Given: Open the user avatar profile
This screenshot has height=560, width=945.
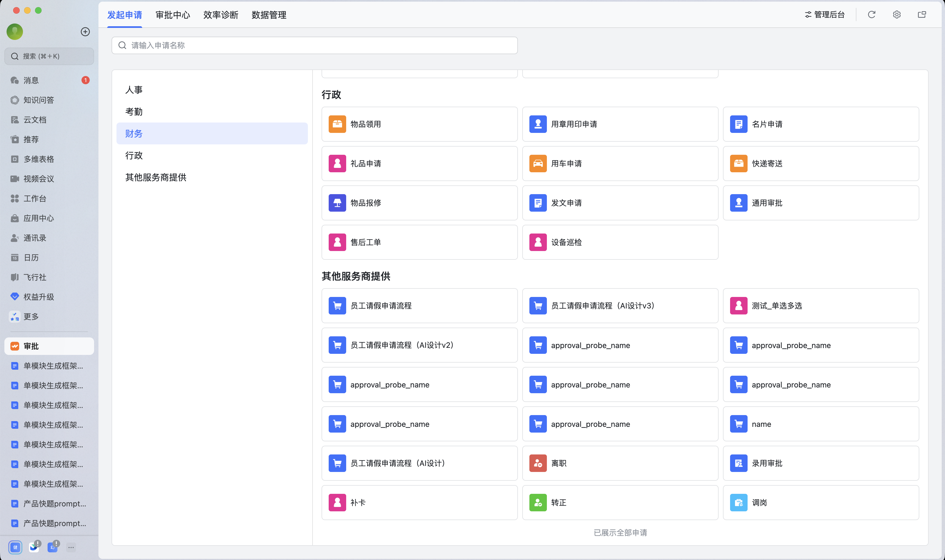Looking at the screenshot, I should point(15,32).
